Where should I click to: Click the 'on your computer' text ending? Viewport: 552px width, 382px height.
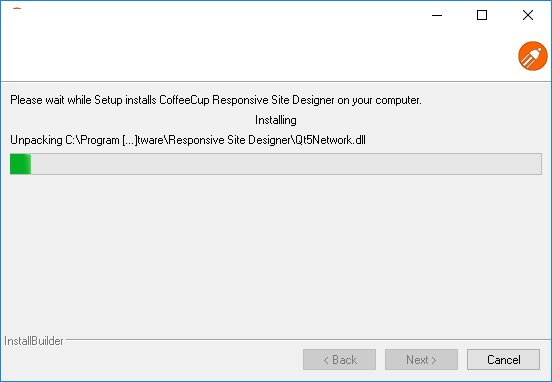tap(380, 100)
